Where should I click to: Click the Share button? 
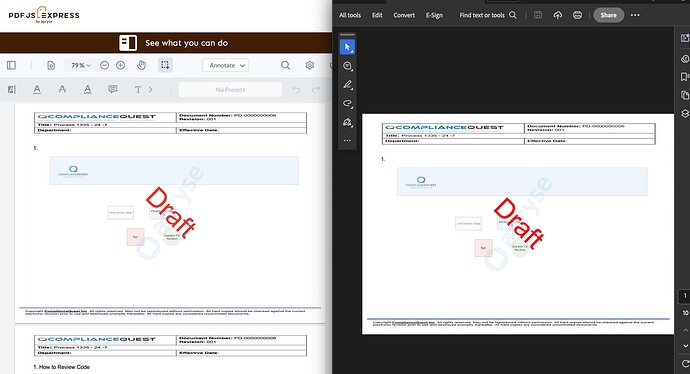pos(609,15)
